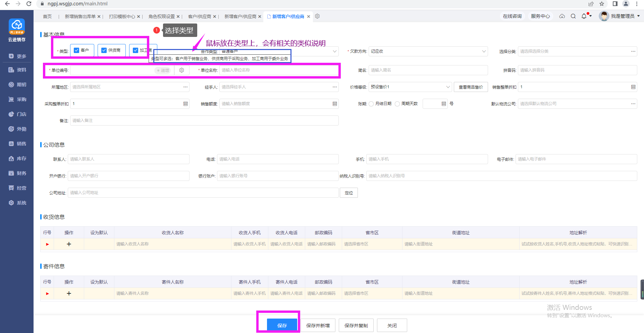Switch to 打印模板中心 tab
The height and width of the screenshot is (333, 644).
click(x=122, y=16)
